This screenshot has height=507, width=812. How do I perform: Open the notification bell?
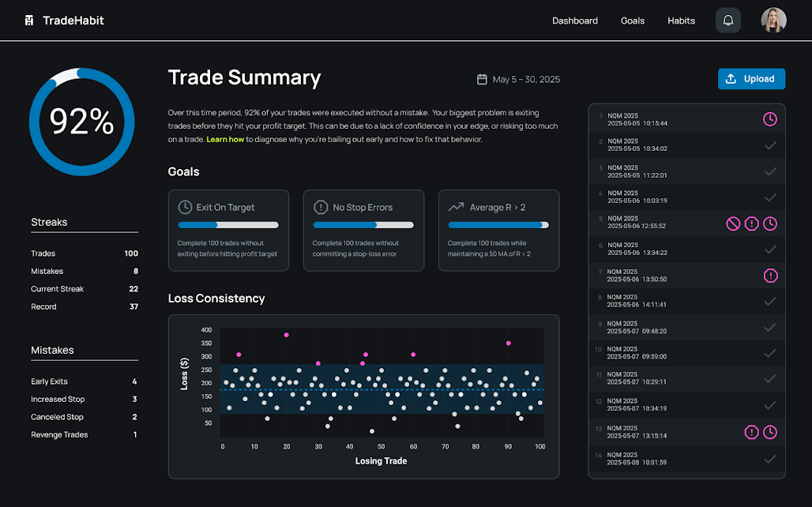(x=727, y=20)
